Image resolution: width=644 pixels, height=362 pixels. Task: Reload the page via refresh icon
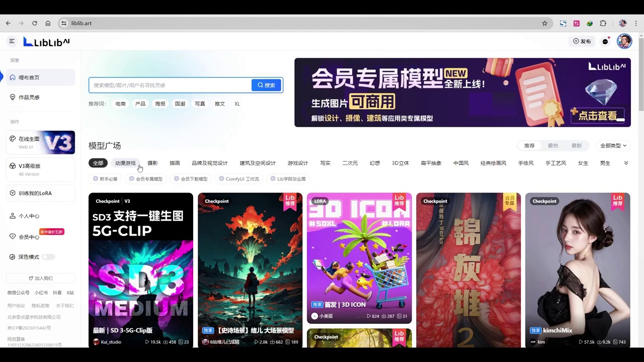pyautogui.click(x=35, y=23)
